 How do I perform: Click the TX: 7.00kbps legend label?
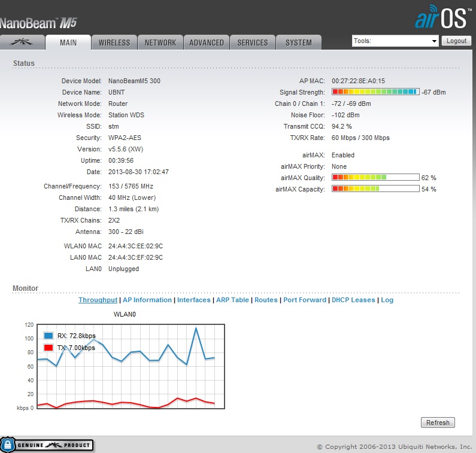pyautogui.click(x=76, y=348)
